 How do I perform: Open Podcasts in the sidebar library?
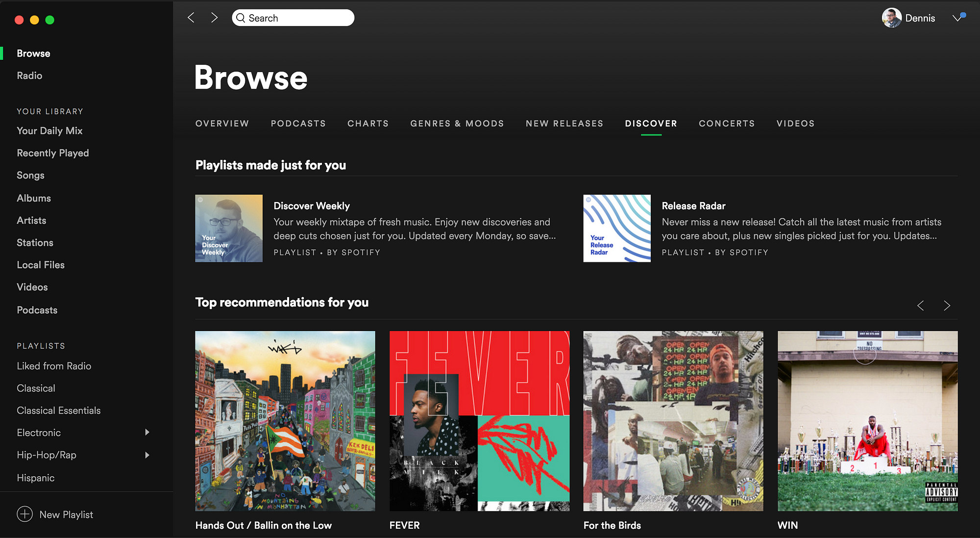coord(37,310)
